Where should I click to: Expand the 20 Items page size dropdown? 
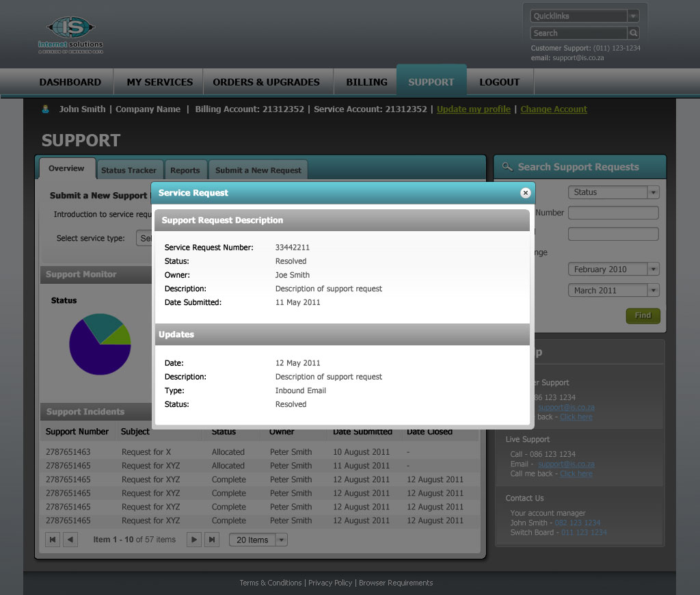281,540
